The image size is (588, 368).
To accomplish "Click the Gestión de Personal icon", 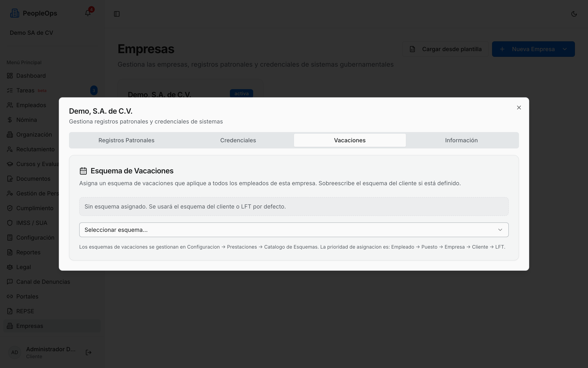I will (x=10, y=193).
